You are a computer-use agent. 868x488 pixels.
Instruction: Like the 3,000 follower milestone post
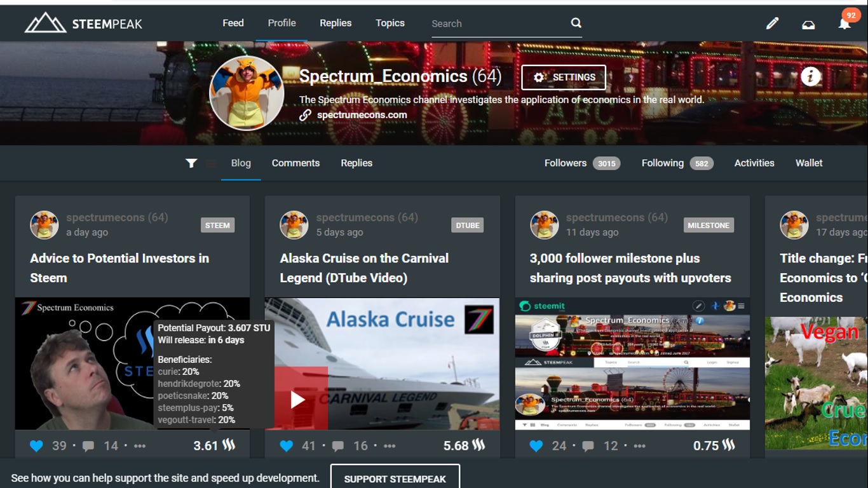[x=536, y=446]
